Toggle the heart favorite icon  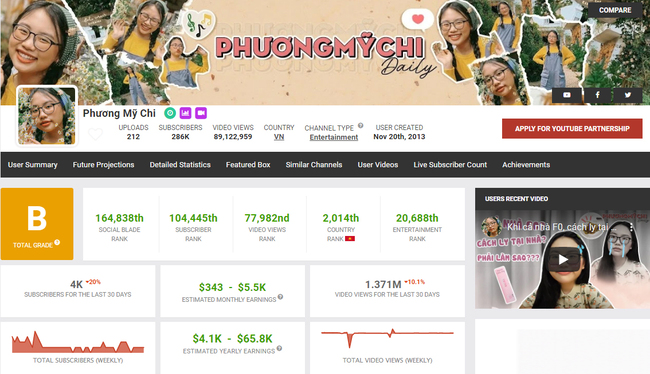coord(95,134)
